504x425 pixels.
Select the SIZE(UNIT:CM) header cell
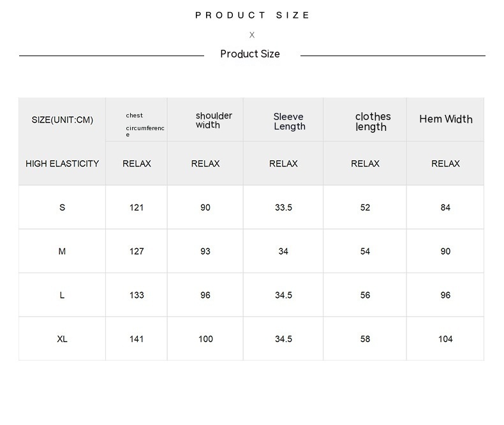63,120
